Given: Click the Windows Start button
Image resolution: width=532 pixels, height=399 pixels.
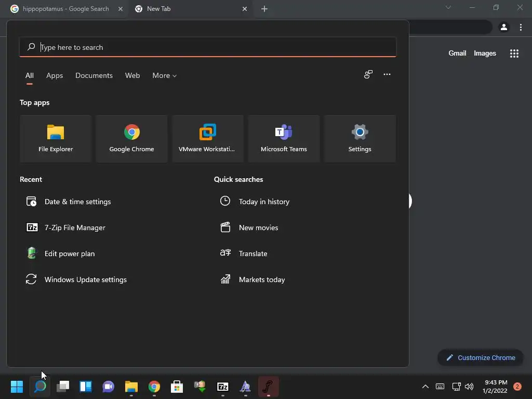Looking at the screenshot, I should (17, 387).
